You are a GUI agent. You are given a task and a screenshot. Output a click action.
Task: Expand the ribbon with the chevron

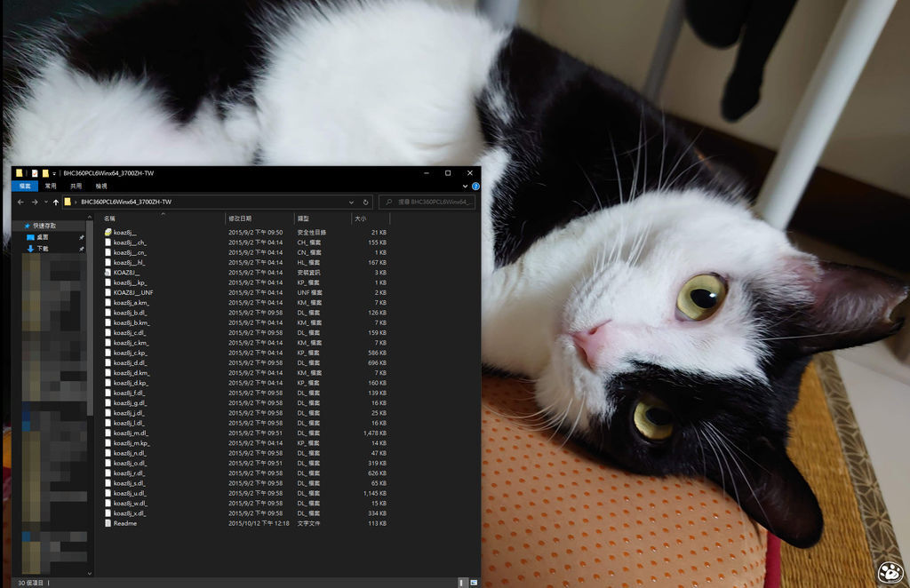pyautogui.click(x=465, y=187)
